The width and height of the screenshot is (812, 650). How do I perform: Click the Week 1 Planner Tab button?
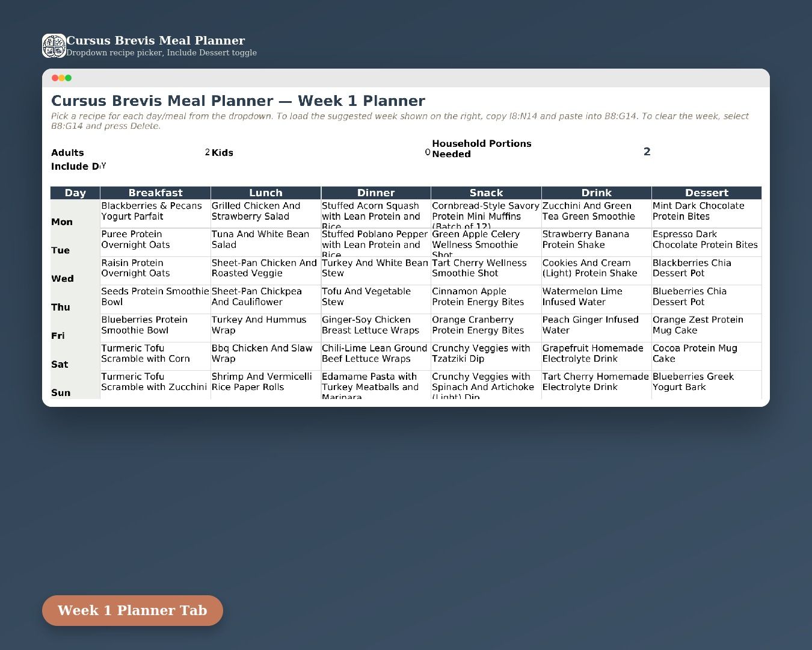point(132,610)
